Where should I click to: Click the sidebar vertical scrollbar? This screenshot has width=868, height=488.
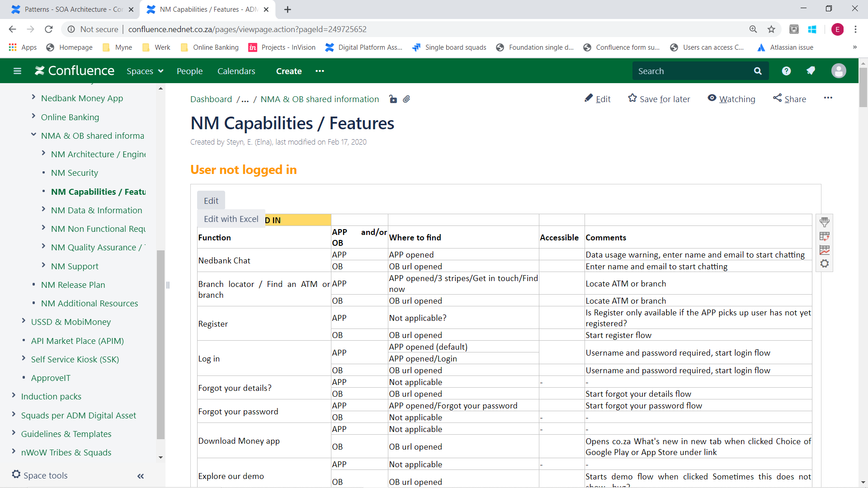pyautogui.click(x=160, y=344)
